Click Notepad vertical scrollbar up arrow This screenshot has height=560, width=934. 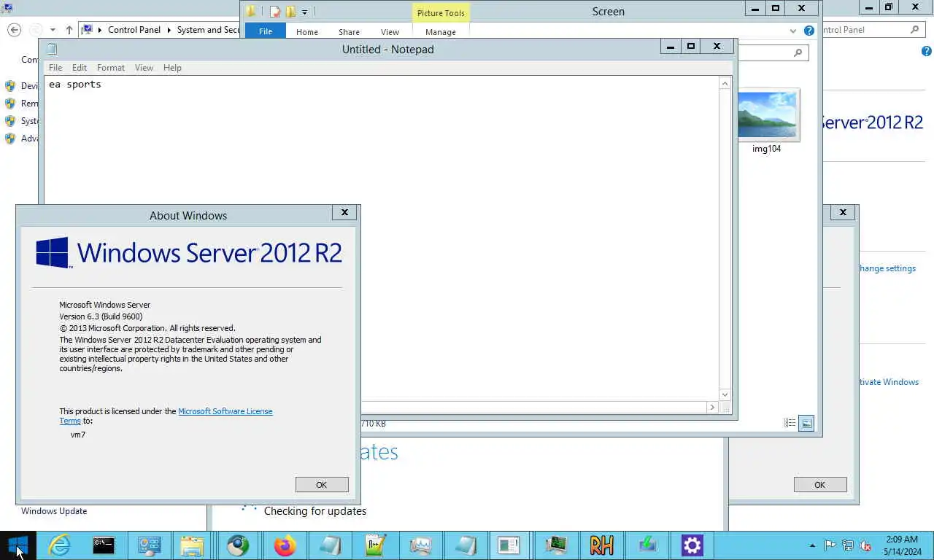[725, 84]
